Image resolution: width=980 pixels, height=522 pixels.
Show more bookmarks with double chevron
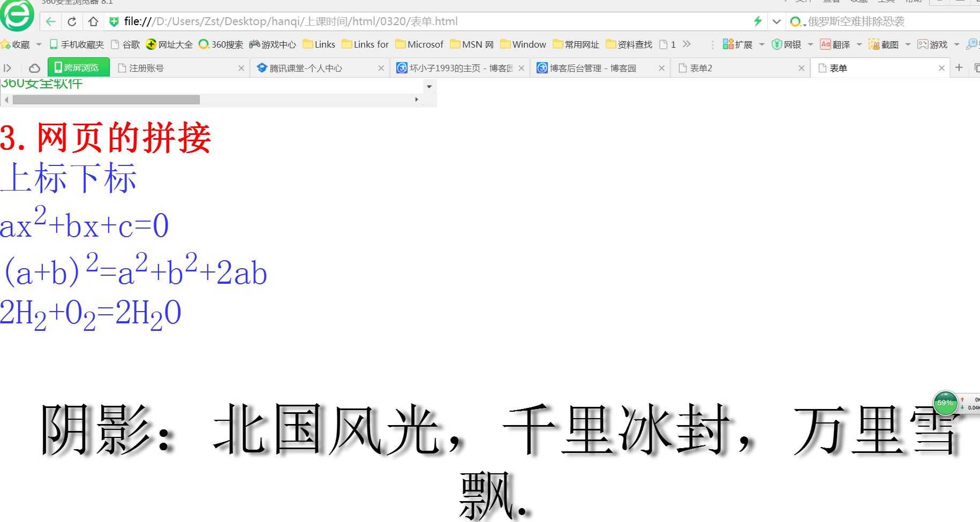[687, 44]
